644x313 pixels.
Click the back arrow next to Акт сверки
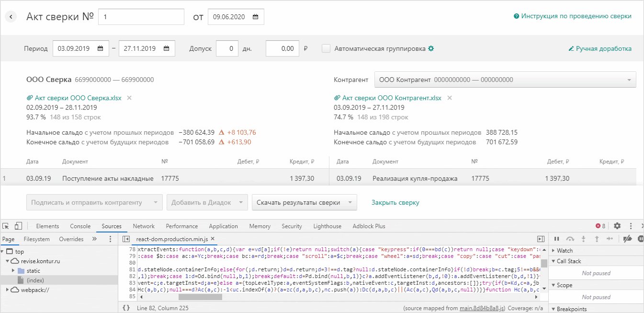(11, 17)
